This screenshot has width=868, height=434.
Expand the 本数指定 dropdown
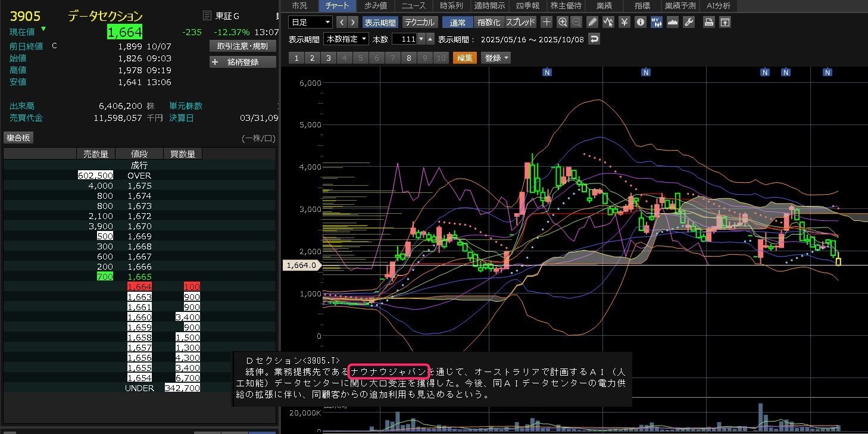[346, 39]
